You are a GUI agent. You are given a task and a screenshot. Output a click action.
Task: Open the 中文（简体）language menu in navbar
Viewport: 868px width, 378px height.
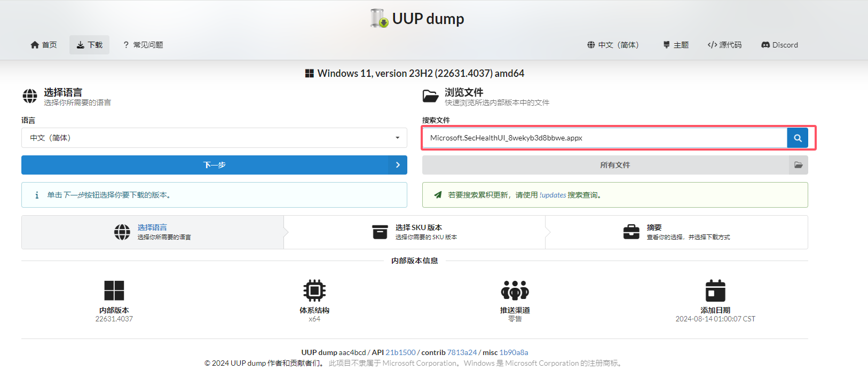tap(613, 45)
